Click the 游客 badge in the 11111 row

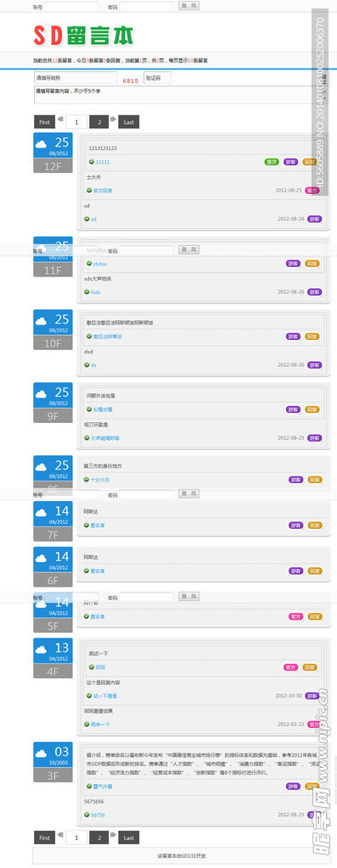pos(290,162)
